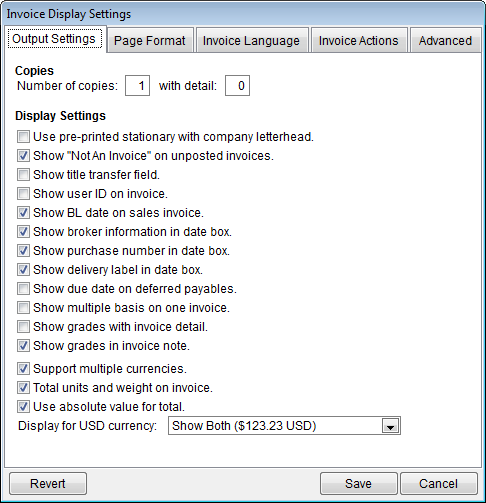
Task: Cancel the settings dialog
Action: [x=439, y=483]
